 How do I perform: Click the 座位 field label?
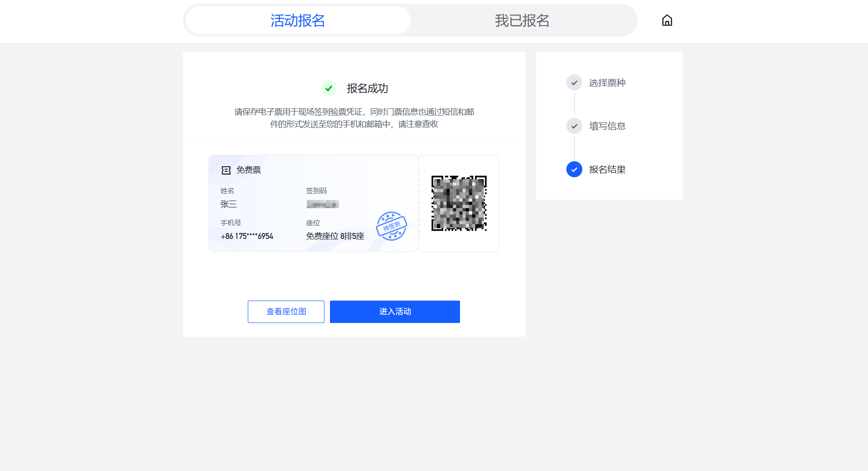coord(313,223)
